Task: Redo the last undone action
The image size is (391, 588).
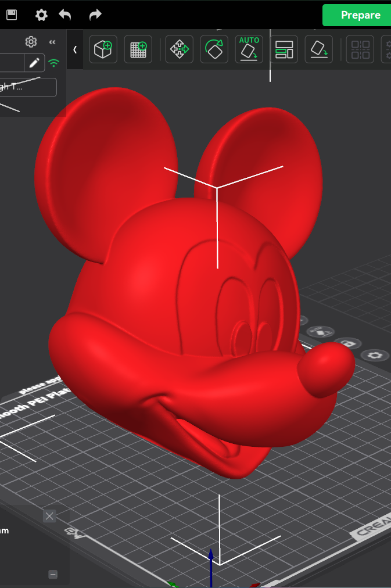Action: pyautogui.click(x=95, y=15)
